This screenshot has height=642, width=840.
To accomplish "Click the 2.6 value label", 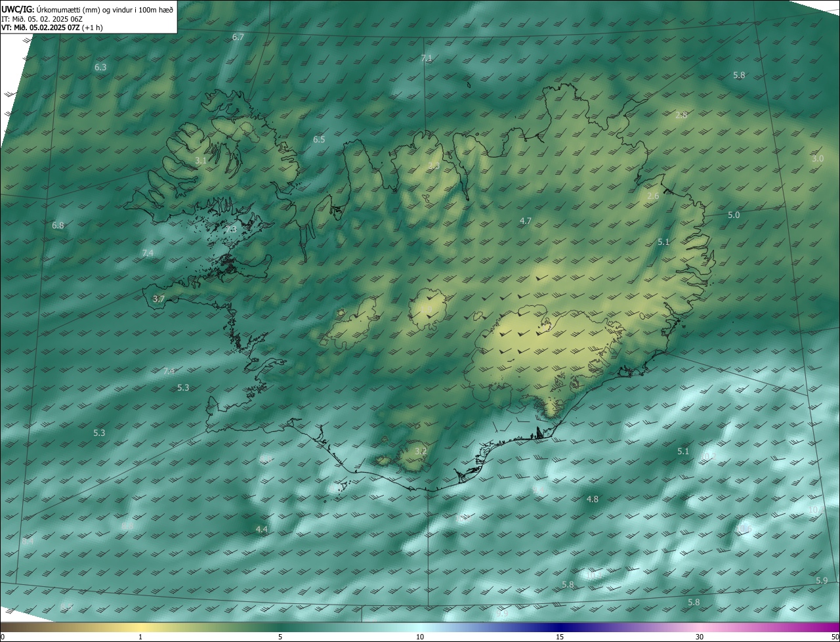I will point(653,196).
